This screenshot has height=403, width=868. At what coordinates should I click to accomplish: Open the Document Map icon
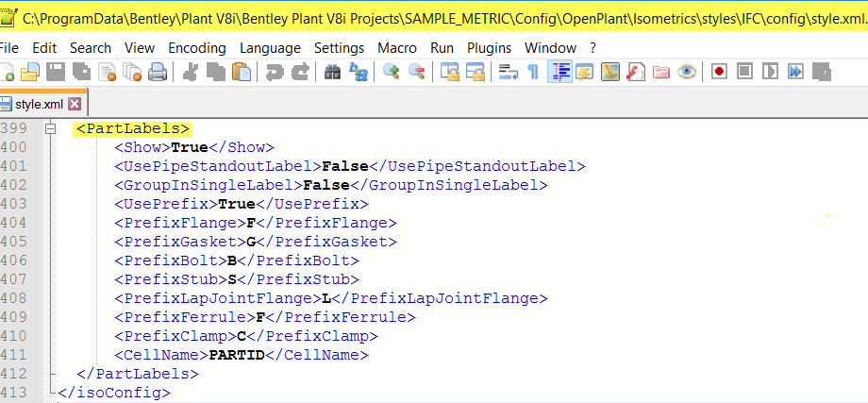[x=610, y=72]
